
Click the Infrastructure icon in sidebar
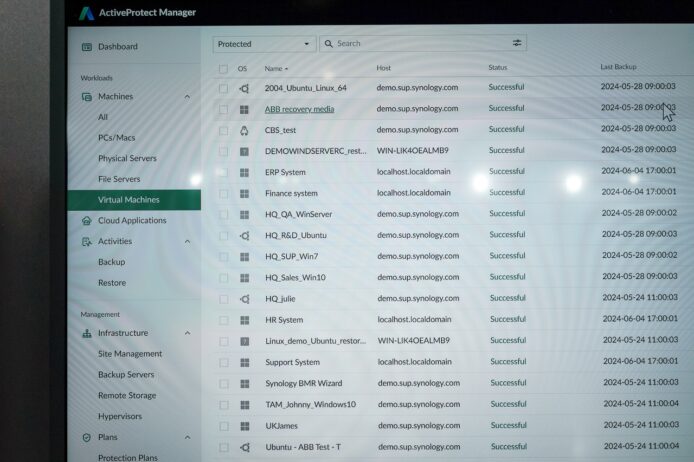(x=87, y=333)
